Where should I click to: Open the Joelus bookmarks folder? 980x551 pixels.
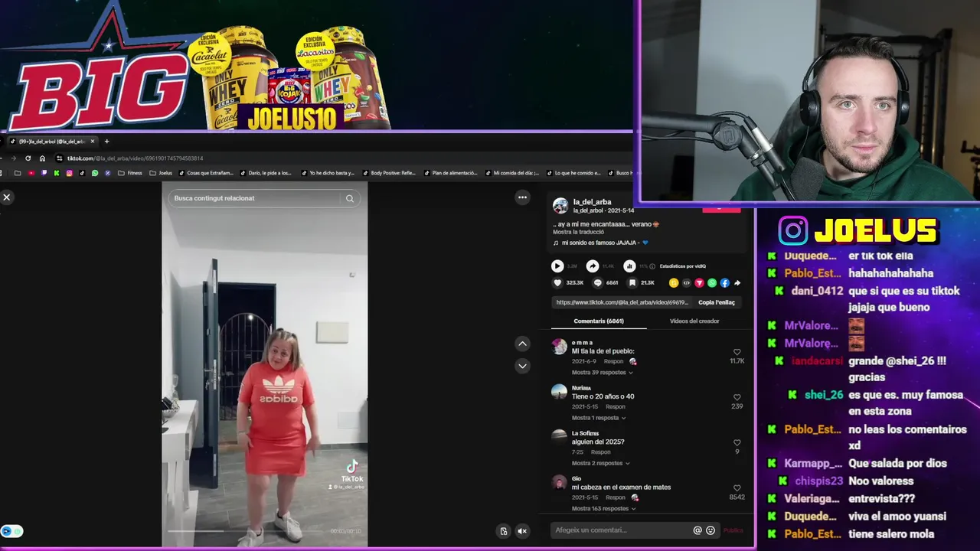click(x=161, y=173)
